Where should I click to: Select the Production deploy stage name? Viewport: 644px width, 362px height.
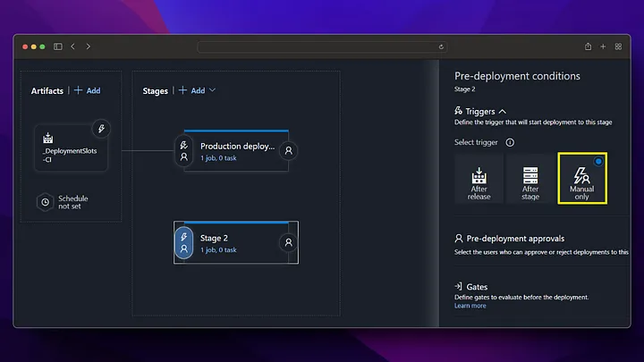pyautogui.click(x=237, y=147)
